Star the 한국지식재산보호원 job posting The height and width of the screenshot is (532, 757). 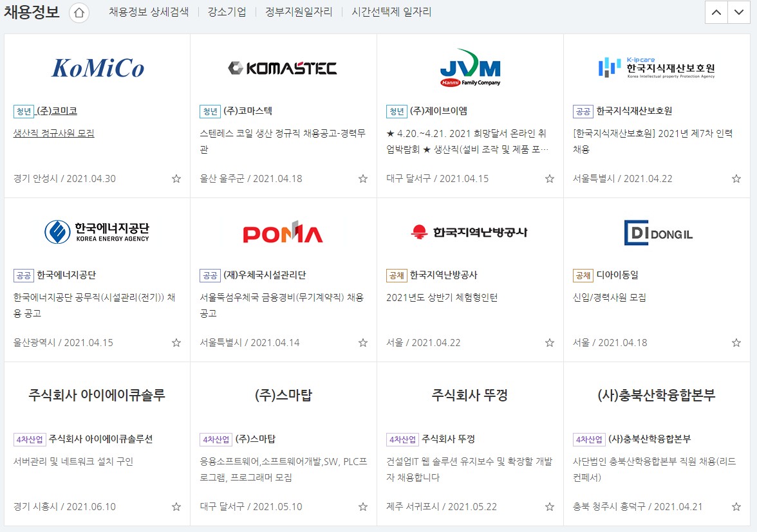coord(736,179)
